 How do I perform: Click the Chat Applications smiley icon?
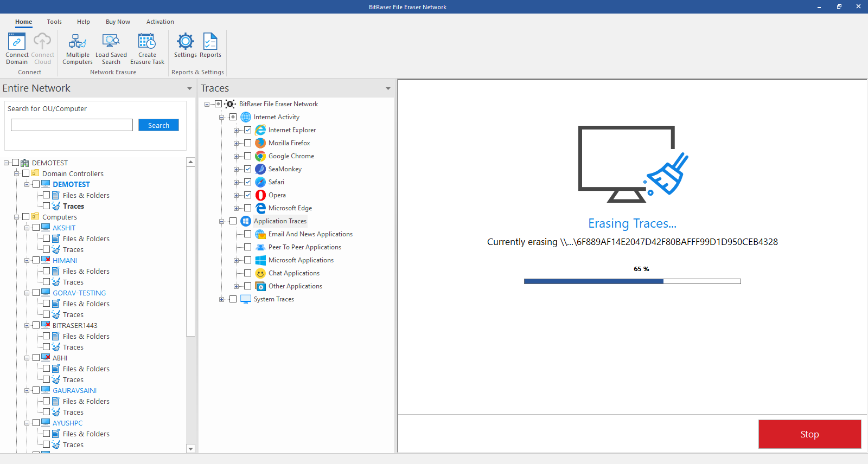pos(261,273)
